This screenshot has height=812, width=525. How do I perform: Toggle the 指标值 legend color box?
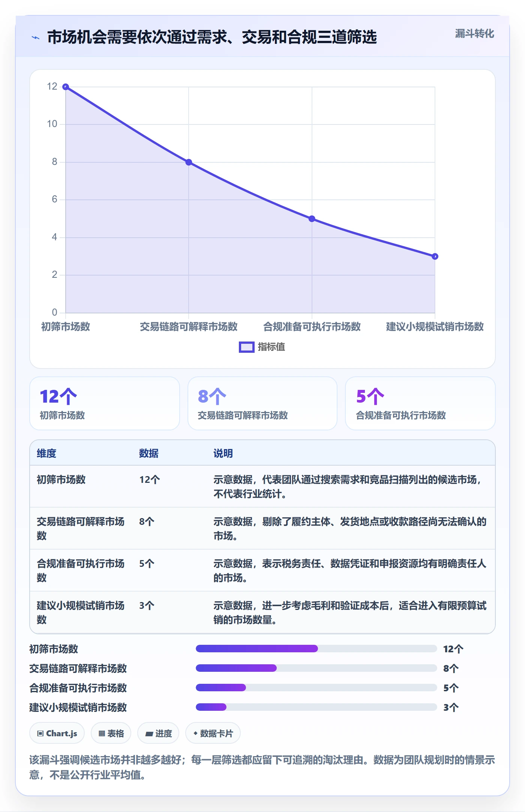point(247,347)
